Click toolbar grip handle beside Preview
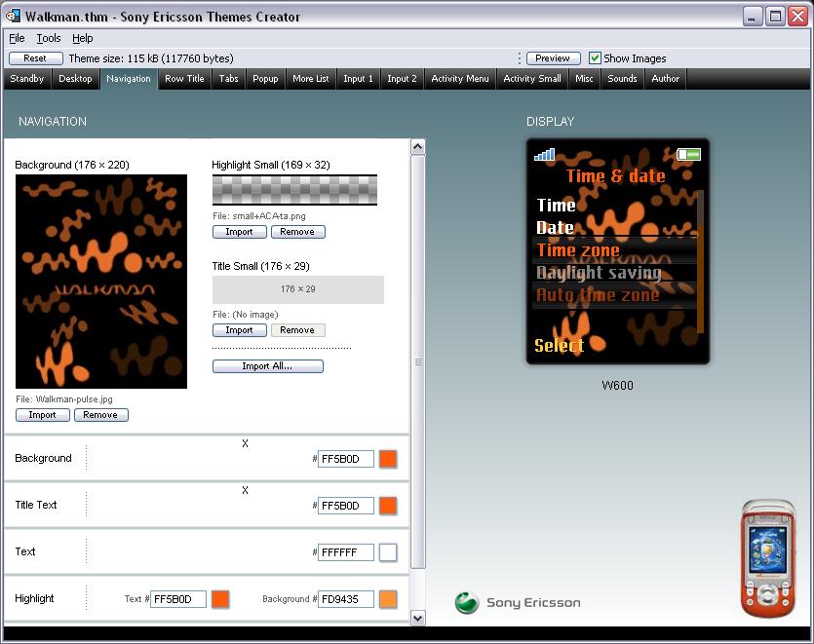Viewport: 814px width, 644px height. 520,58
